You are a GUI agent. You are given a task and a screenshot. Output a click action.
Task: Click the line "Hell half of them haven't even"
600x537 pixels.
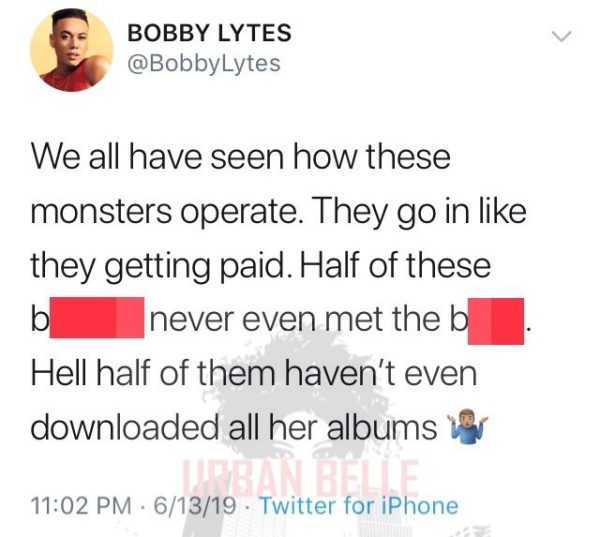[x=254, y=374]
